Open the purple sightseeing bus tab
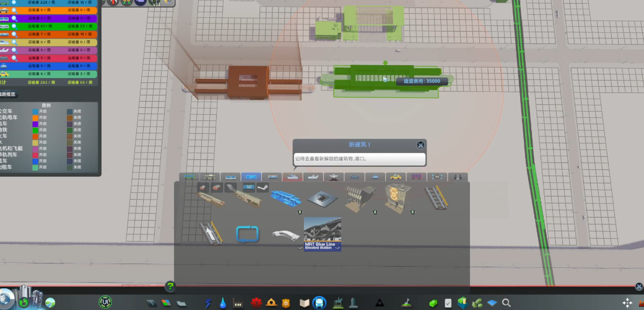 [417, 177]
